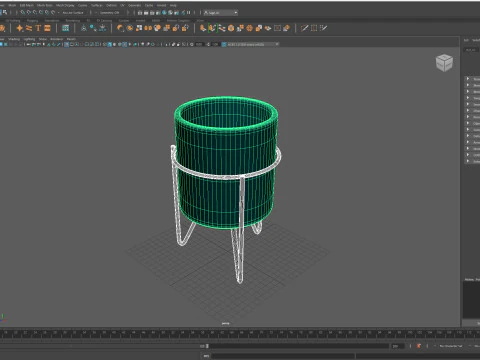The image size is (480, 360).
Task: Switch to the Rigging shelf tab
Action: tap(32, 21)
